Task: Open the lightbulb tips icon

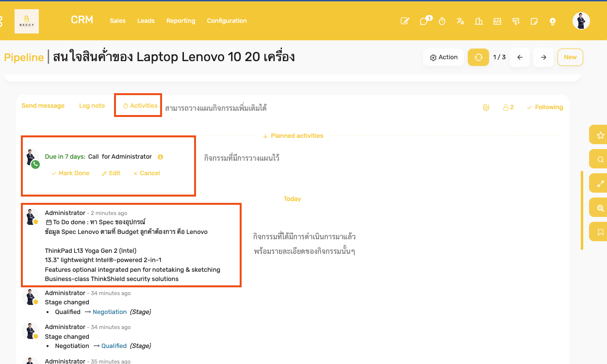Action: 552,21
